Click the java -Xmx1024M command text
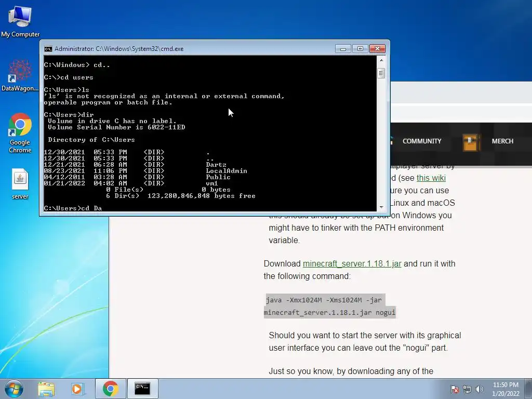Viewport: 532px width, 399px height. [324, 300]
